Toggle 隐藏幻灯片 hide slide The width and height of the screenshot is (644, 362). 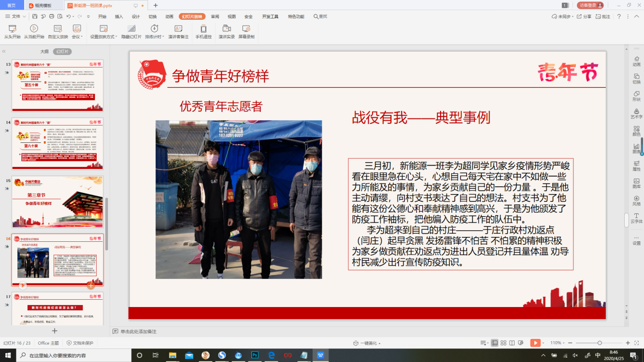click(x=131, y=31)
